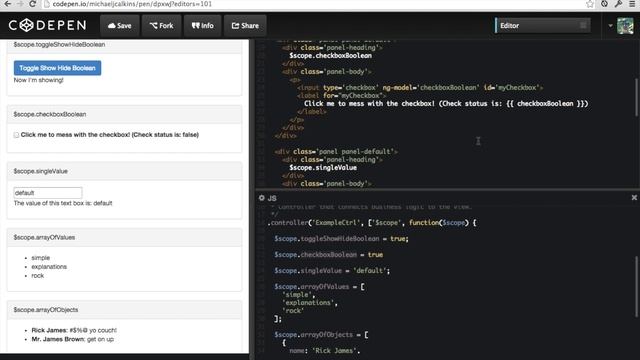
Task: Bookmark the page with the star
Action: click(x=590, y=4)
